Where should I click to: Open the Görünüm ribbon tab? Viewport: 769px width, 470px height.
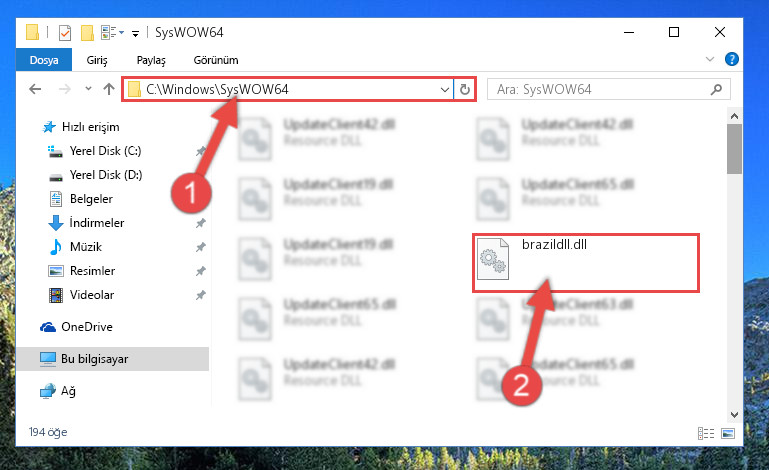click(216, 60)
